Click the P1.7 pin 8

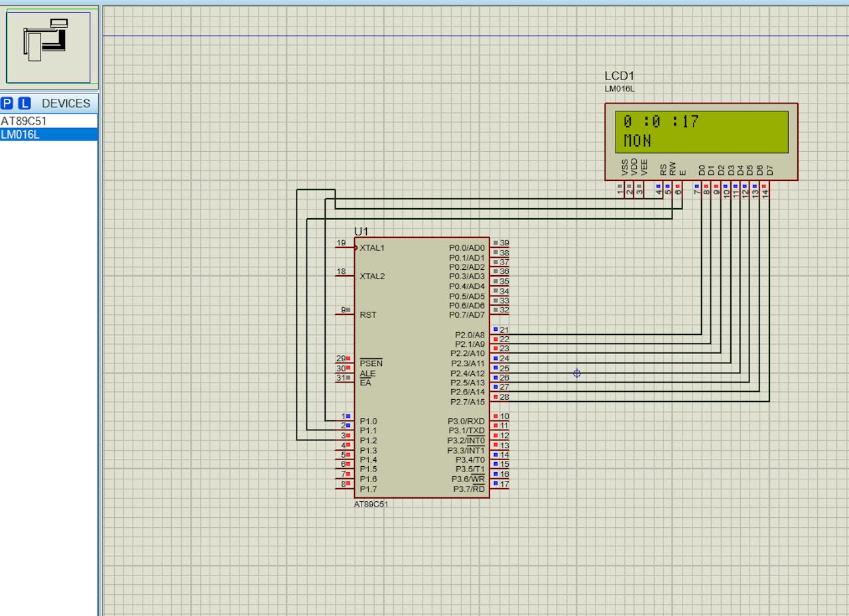tap(345, 489)
